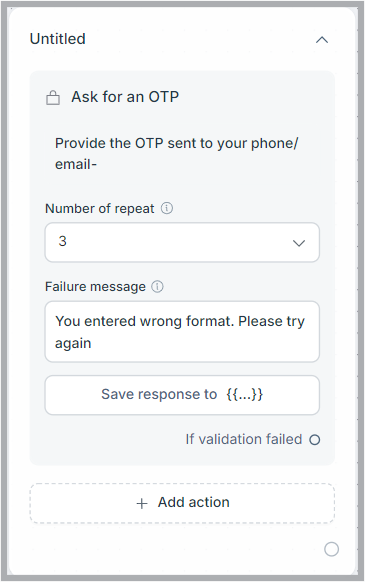Click the down arrow in the repeat dropdown
Image resolution: width=365 pixels, height=582 pixels.
(x=299, y=243)
